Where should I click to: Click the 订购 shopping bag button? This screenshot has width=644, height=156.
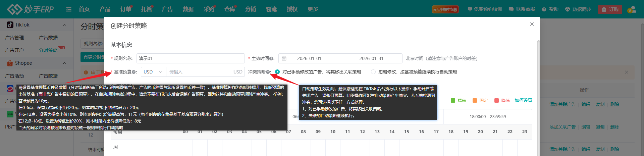pyautogui.click(x=610, y=9)
